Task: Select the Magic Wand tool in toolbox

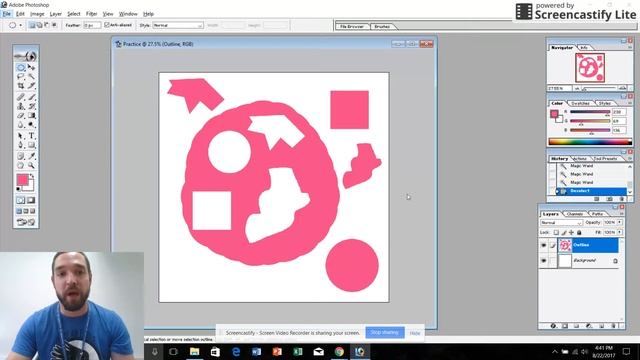Action: [31, 76]
